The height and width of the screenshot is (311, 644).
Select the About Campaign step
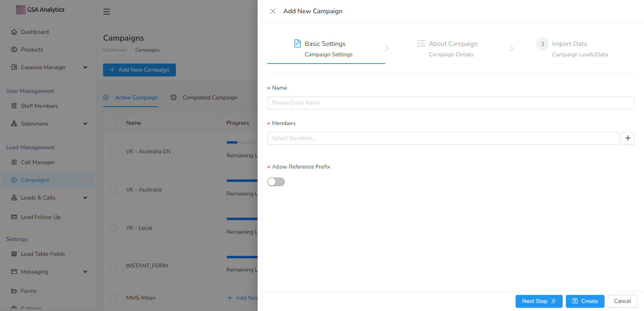coord(448,49)
